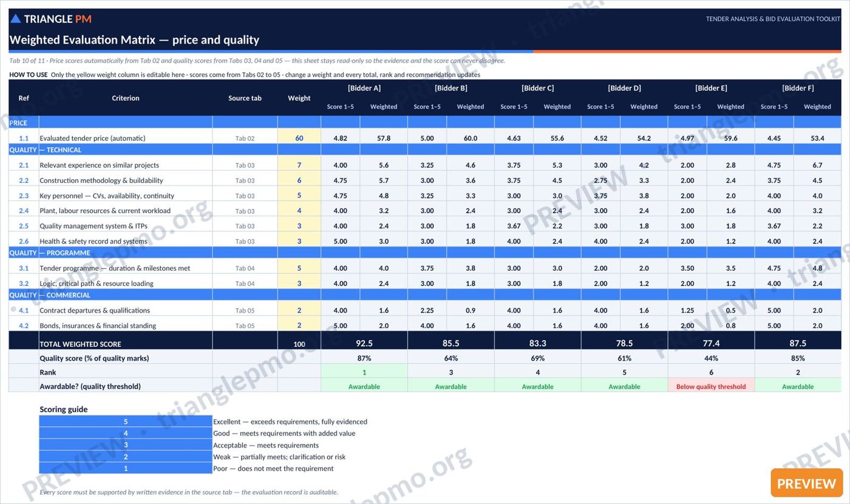Click the [Bidder E] column header
The width and height of the screenshot is (850, 504).
click(711, 88)
